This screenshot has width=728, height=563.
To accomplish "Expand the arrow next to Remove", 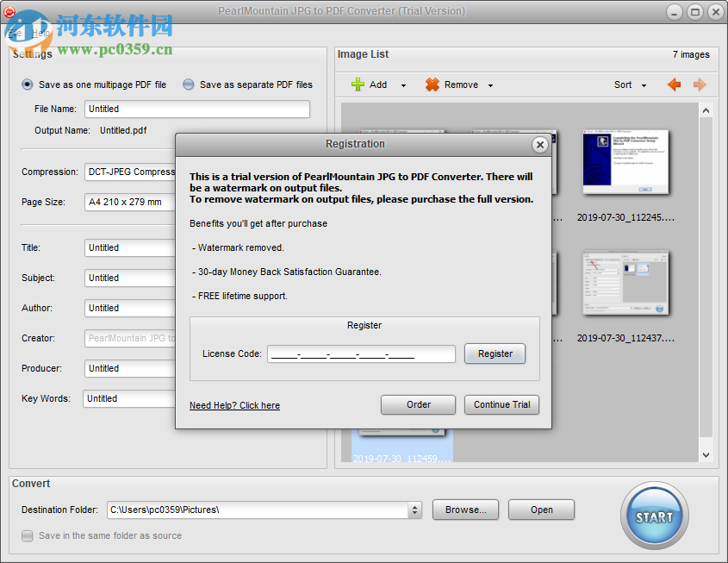I will (x=488, y=84).
